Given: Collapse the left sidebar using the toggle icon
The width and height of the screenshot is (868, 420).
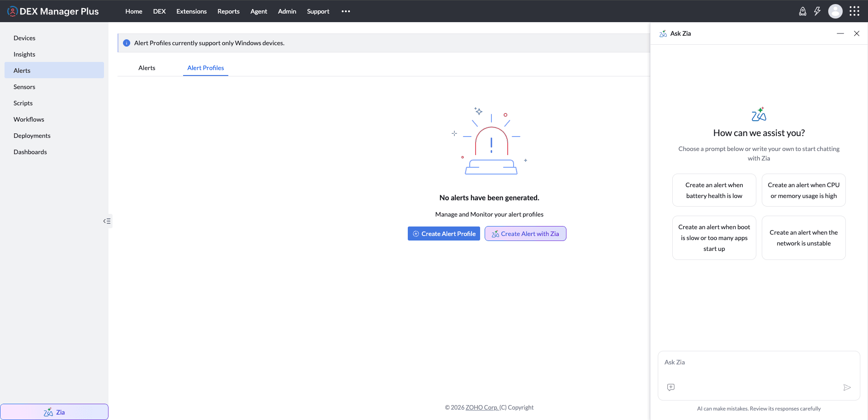Looking at the screenshot, I should 107,221.
